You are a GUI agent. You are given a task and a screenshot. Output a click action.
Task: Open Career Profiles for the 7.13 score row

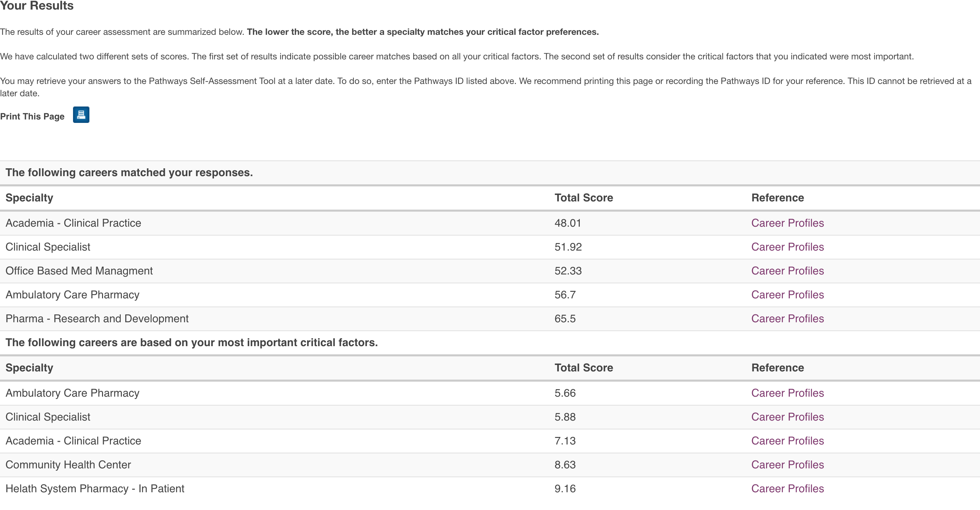787,441
